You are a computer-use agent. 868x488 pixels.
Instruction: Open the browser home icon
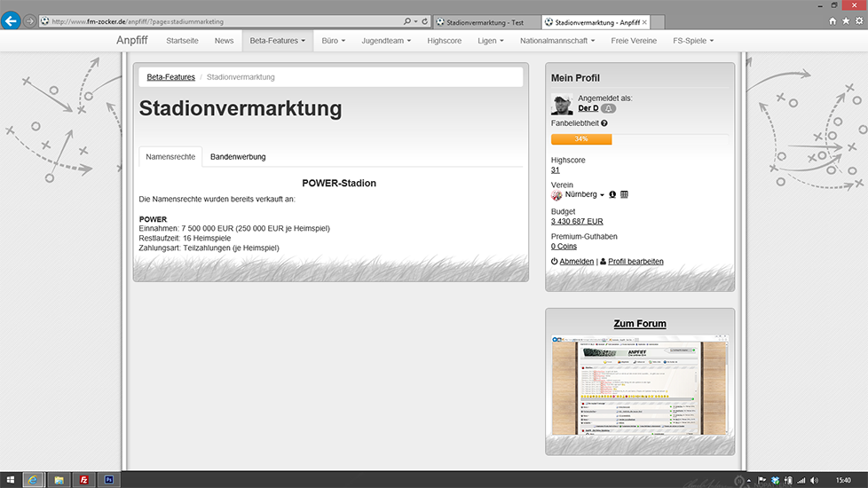832,21
